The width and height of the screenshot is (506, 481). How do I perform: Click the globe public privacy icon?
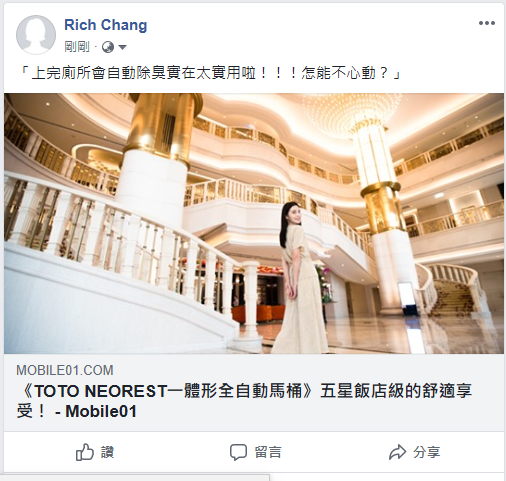point(108,47)
